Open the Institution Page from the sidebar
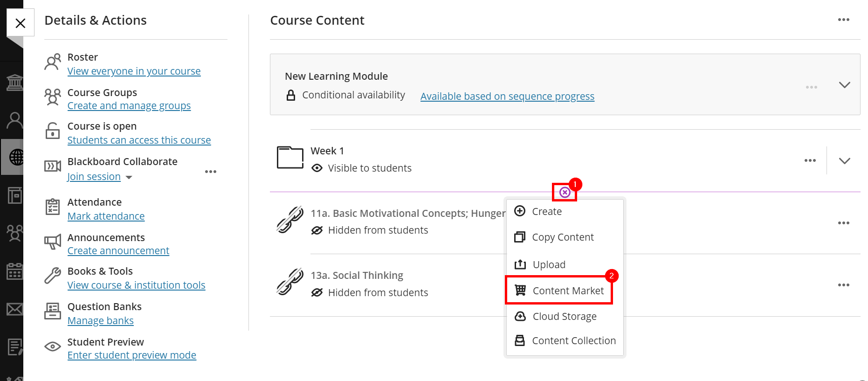This screenshot has height=381, width=868. [14, 82]
